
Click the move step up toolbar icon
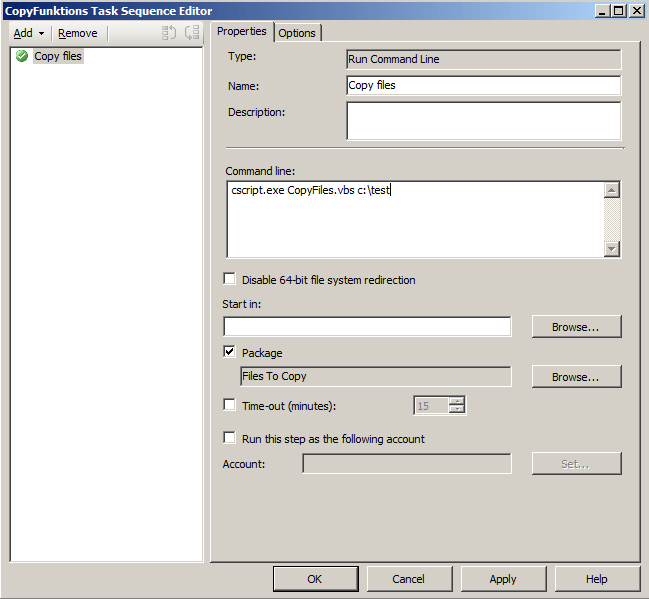(169, 33)
